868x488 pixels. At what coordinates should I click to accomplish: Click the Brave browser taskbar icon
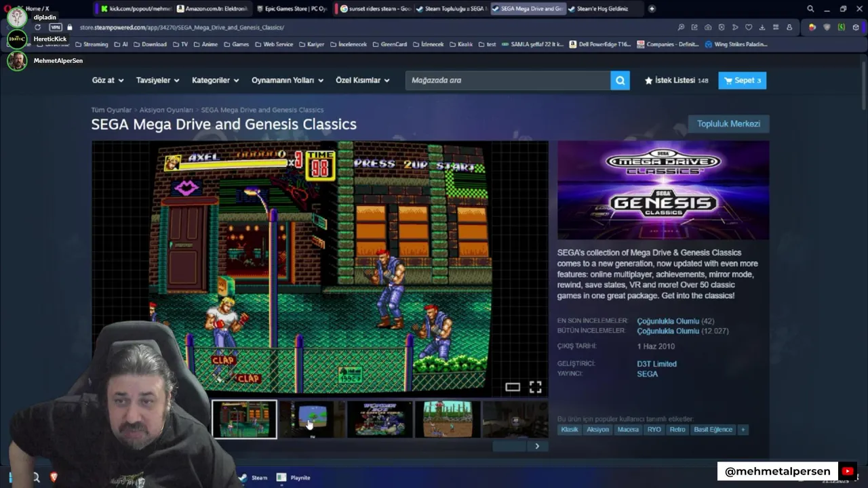tap(54, 477)
